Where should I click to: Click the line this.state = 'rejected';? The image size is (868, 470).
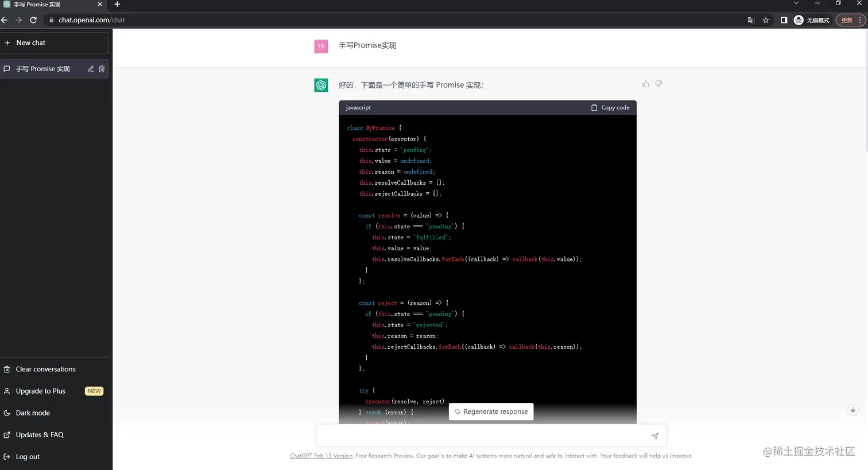pos(410,325)
